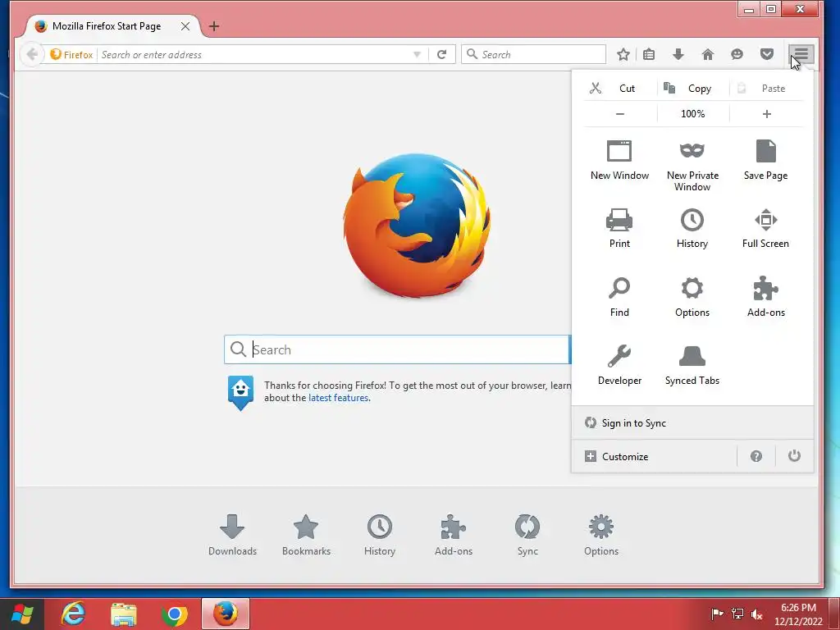Click the toolbar Search box
Viewport: 840px width, 630px height.
click(533, 54)
